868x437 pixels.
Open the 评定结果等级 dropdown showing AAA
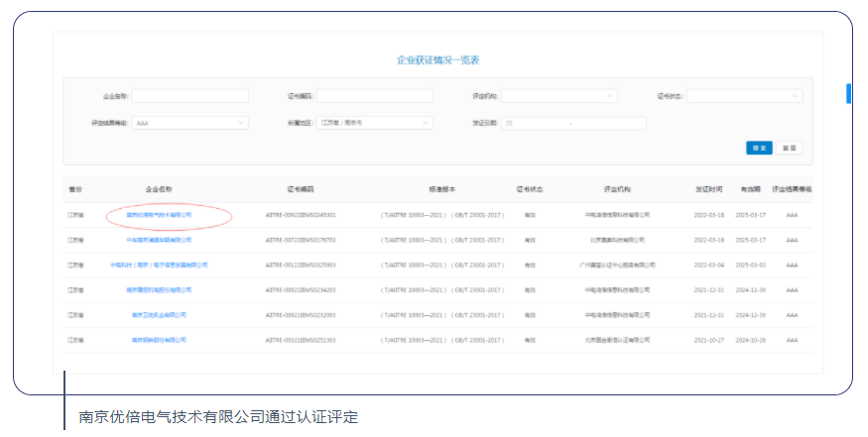pos(189,123)
